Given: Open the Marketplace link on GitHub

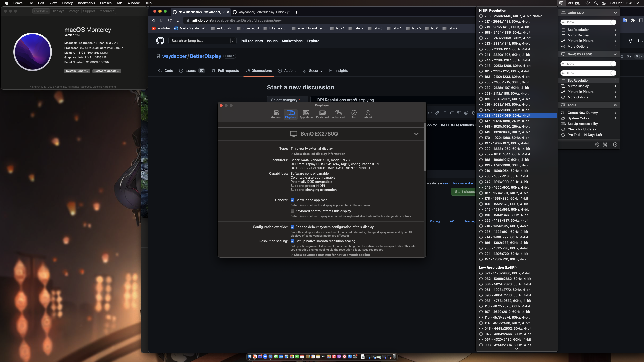Looking at the screenshot, I should click(292, 41).
